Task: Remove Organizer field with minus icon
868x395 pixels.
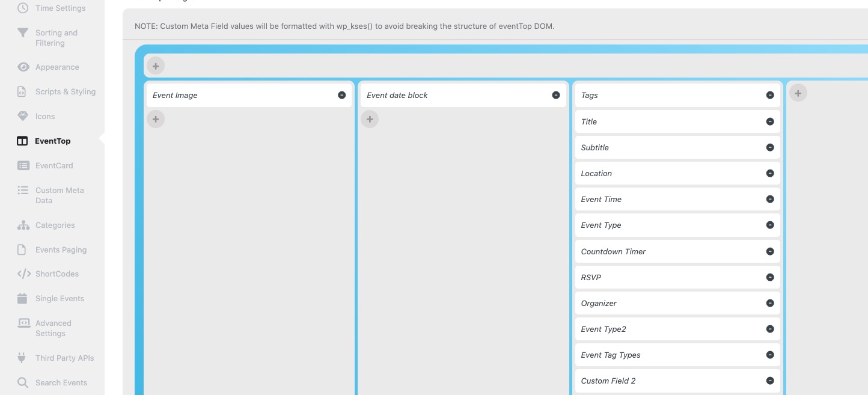Action: tap(770, 303)
